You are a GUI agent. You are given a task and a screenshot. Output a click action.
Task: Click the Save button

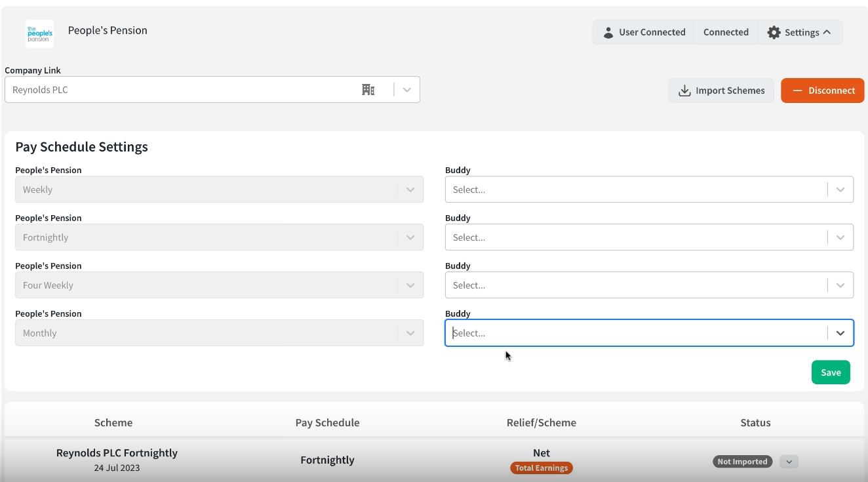[831, 372]
